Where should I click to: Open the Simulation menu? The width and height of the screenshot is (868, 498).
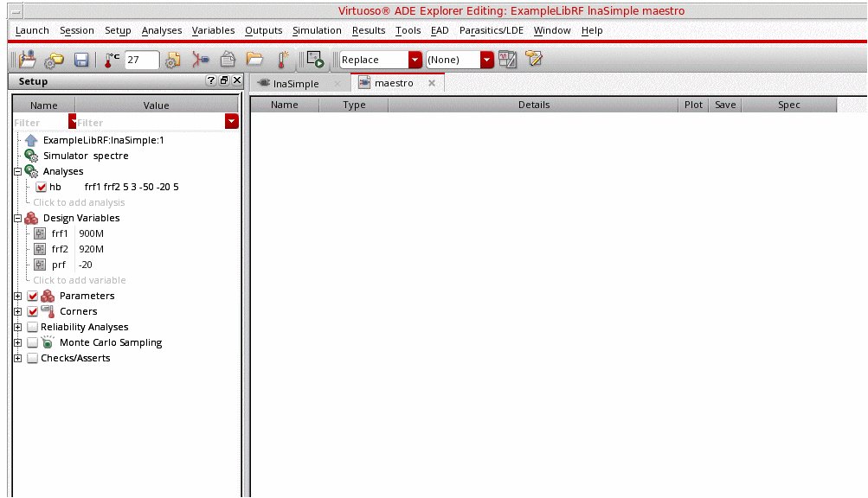coord(317,30)
